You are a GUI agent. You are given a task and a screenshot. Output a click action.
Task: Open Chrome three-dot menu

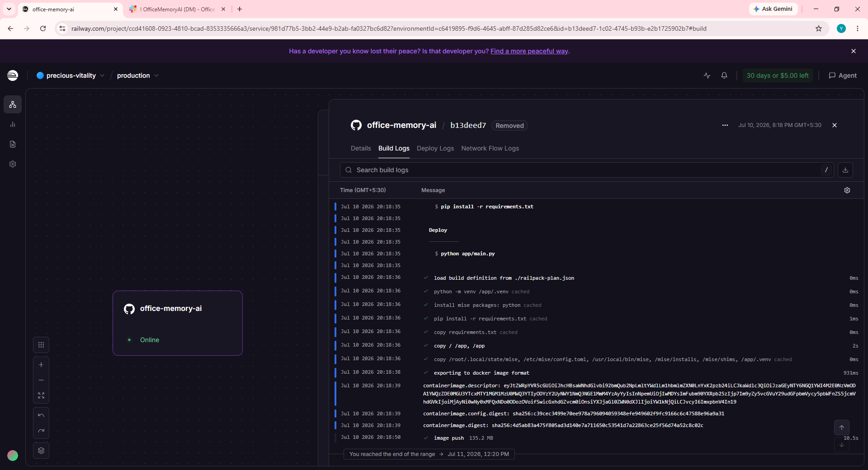pos(858,28)
